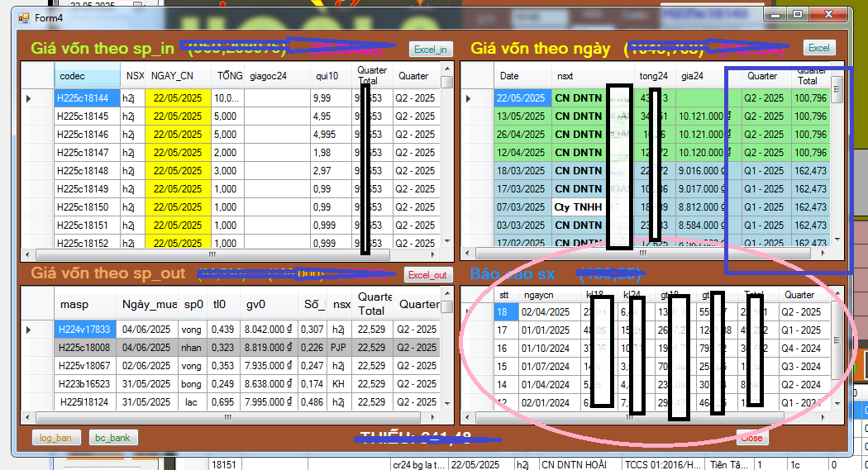868x470 pixels.
Task: Open the bc_bank report
Action: [113, 438]
